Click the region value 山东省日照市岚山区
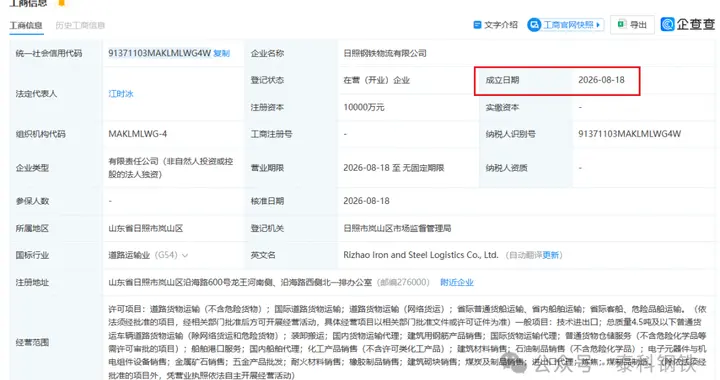Screen dimensions: 720x380 coord(146,229)
